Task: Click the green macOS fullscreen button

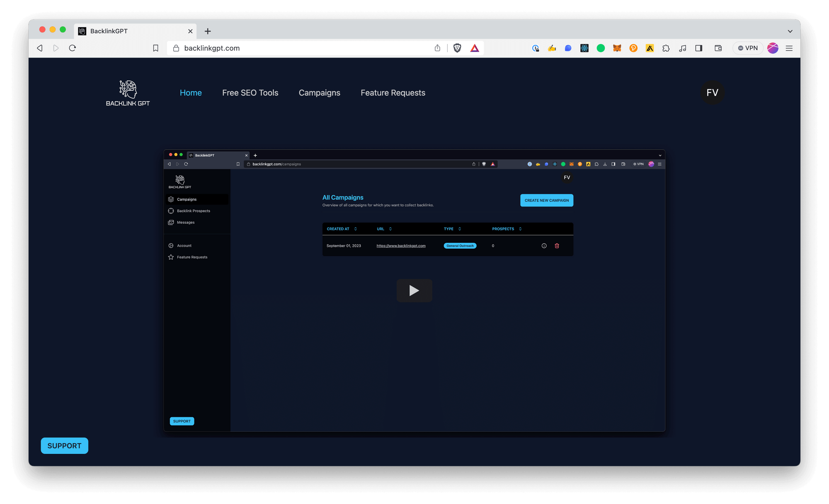Action: 63,29
